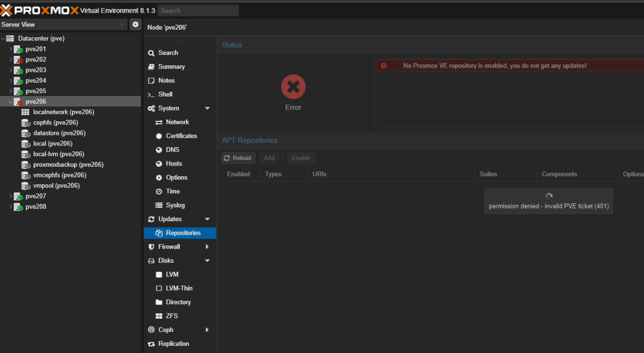Select the pve204 node label
This screenshot has width=644, height=353.
tap(36, 81)
